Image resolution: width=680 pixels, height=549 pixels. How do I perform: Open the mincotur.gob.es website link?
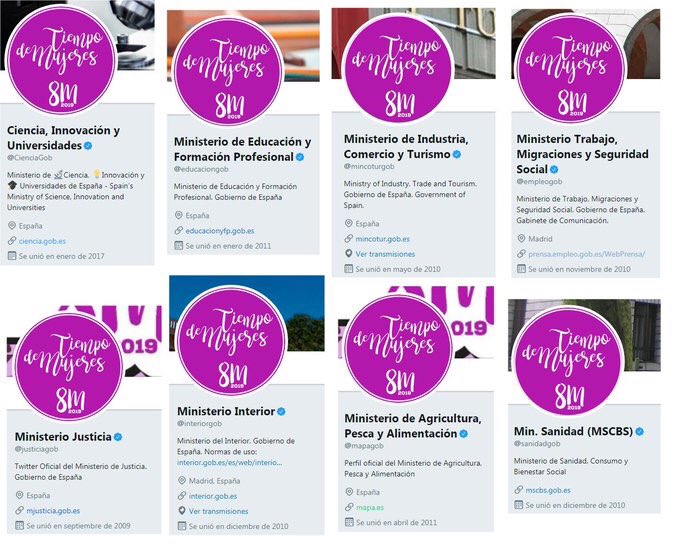tap(382, 239)
